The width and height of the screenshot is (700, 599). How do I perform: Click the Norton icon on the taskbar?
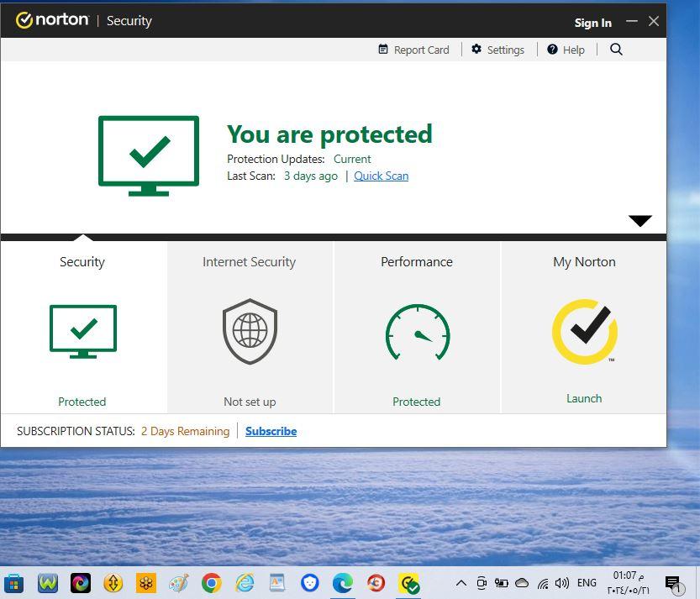click(x=409, y=584)
